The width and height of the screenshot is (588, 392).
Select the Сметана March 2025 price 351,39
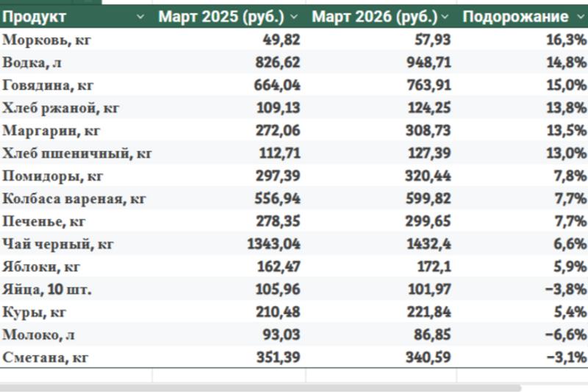pos(275,358)
